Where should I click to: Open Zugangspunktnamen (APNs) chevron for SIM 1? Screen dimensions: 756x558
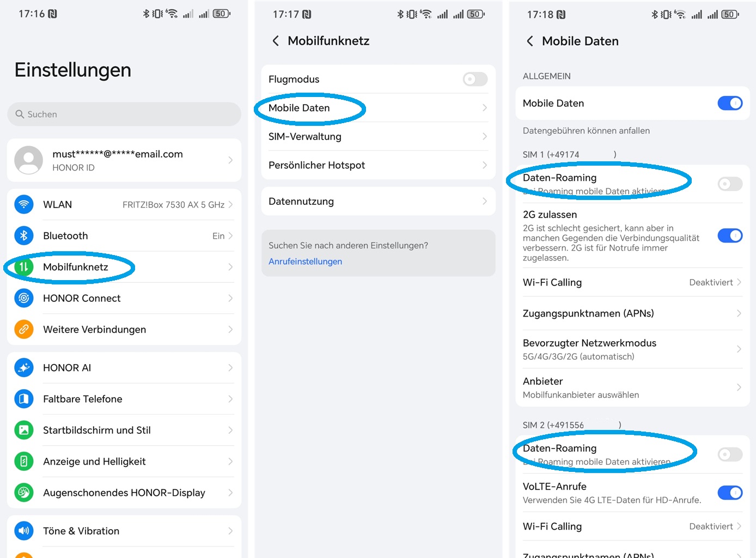pos(739,313)
